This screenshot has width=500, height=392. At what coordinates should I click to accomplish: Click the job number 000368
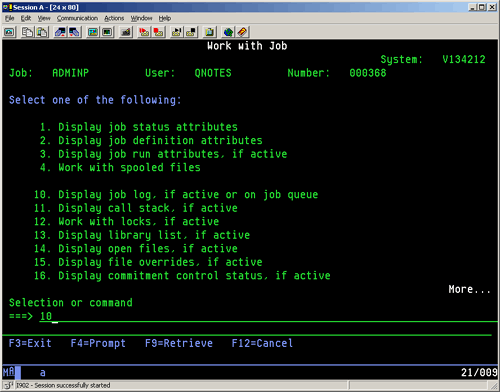(368, 73)
